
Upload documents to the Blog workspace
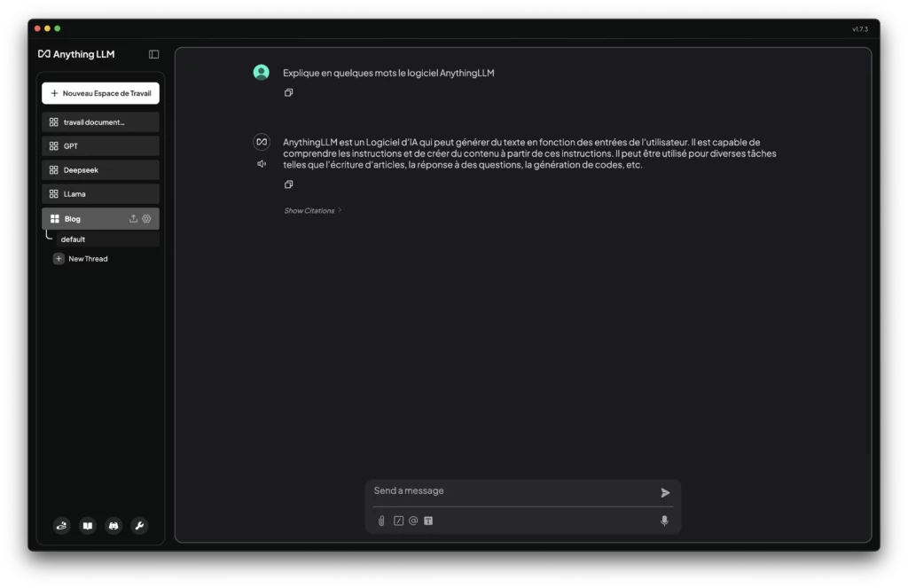(x=133, y=218)
